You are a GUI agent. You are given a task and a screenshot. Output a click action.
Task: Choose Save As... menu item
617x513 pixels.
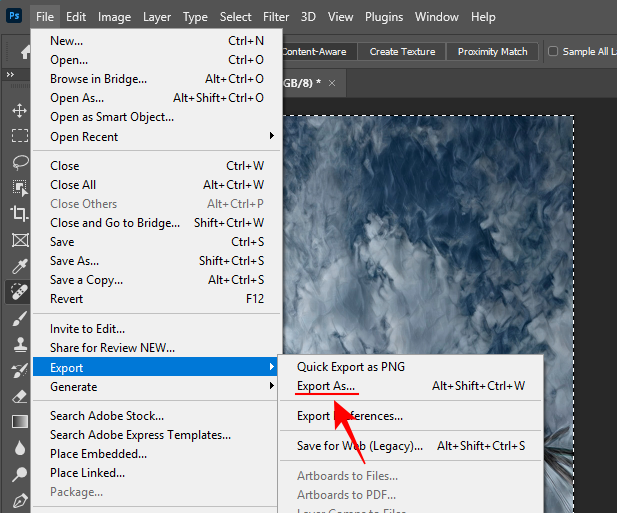click(x=157, y=261)
